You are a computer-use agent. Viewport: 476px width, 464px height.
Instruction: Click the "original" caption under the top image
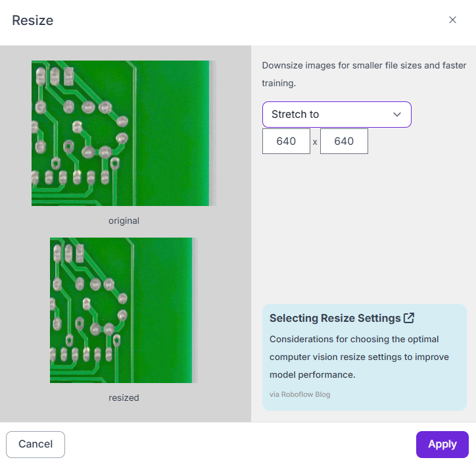pos(124,220)
